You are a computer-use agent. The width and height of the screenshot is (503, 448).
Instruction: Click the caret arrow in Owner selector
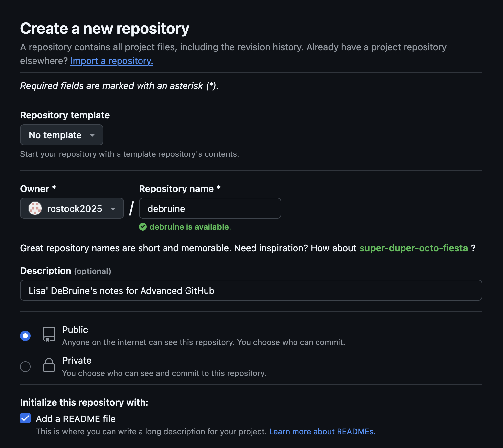[113, 209]
